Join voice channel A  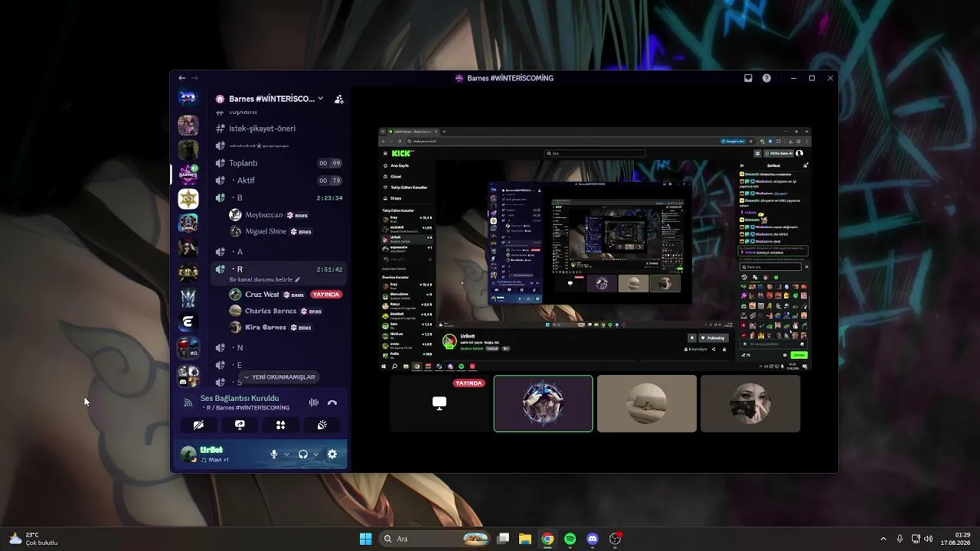[278, 252]
